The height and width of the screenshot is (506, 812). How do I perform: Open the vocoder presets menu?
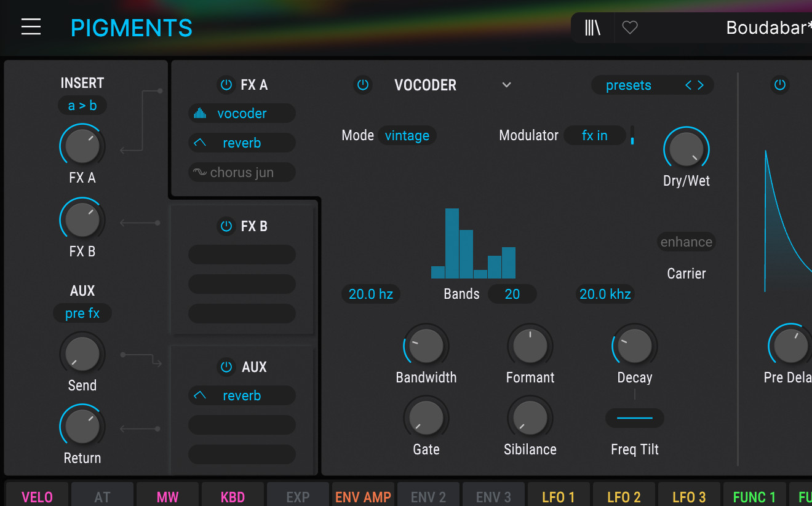tap(629, 85)
